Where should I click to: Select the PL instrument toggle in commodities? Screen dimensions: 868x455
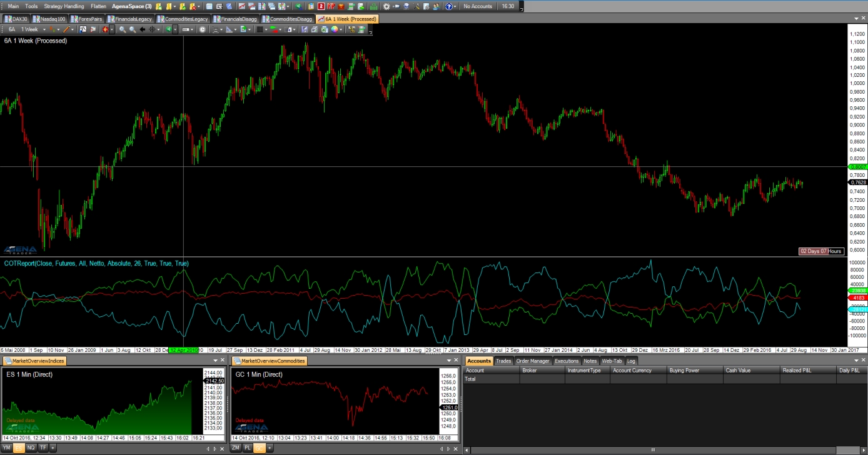(x=248, y=447)
